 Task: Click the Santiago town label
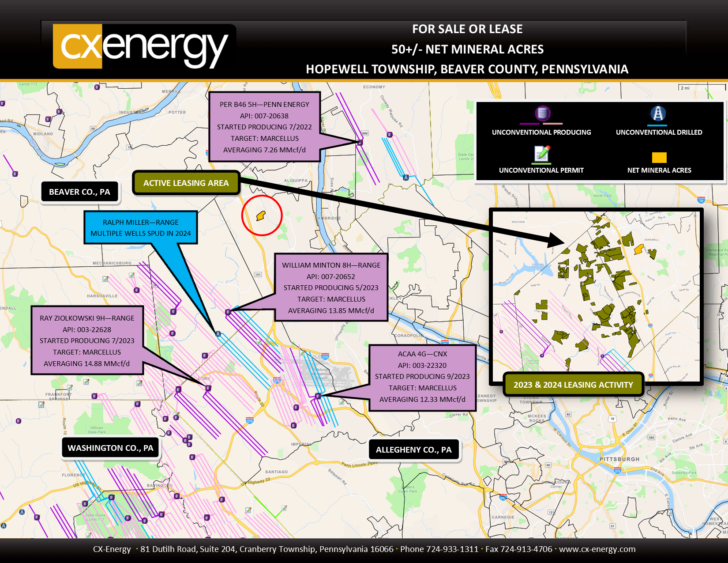[x=277, y=472]
